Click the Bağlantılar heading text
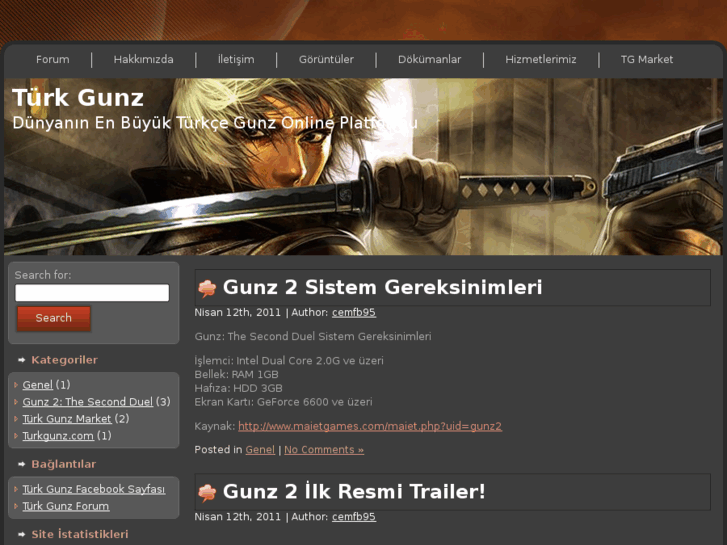The image size is (727, 545). 64,464
